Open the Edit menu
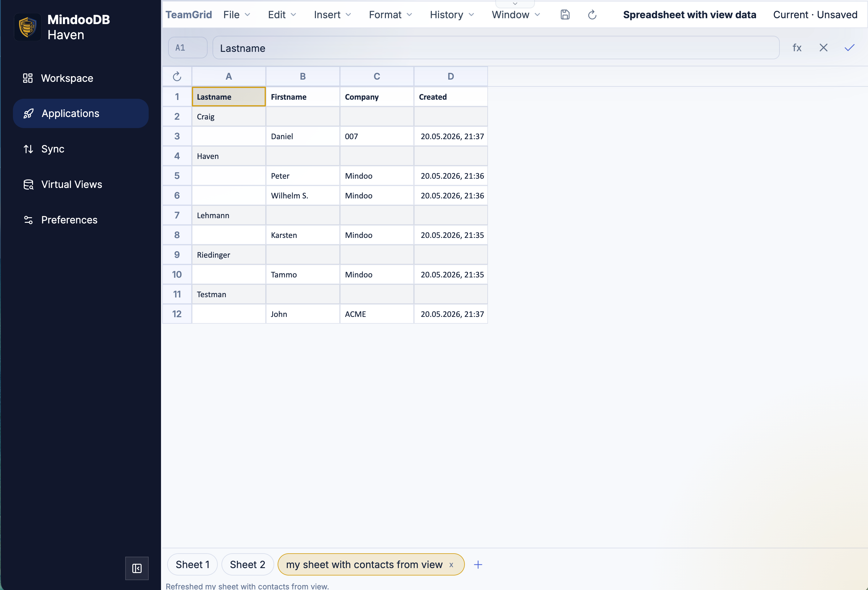This screenshot has width=868, height=590. pyautogui.click(x=282, y=15)
